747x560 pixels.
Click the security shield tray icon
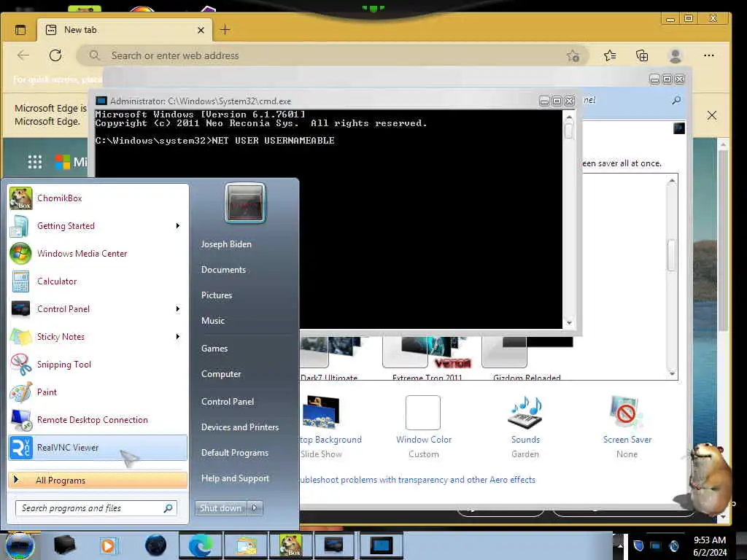click(x=639, y=545)
